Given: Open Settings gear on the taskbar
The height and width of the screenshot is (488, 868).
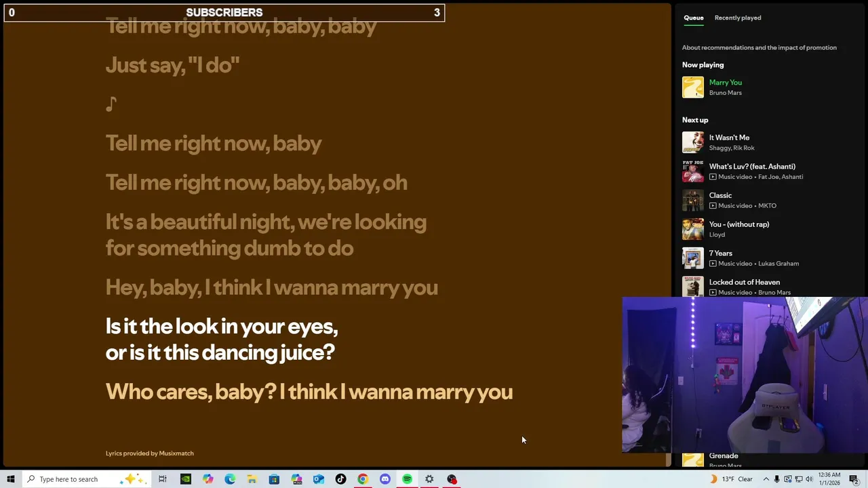Looking at the screenshot, I should [429, 479].
